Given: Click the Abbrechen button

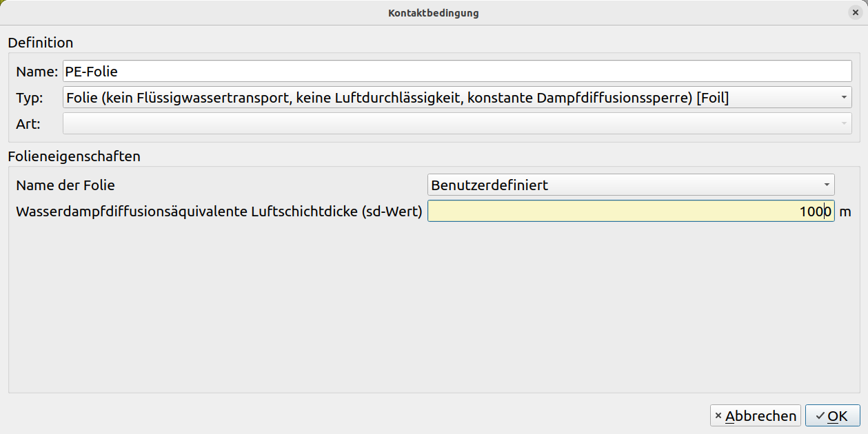Looking at the screenshot, I should pos(756,415).
